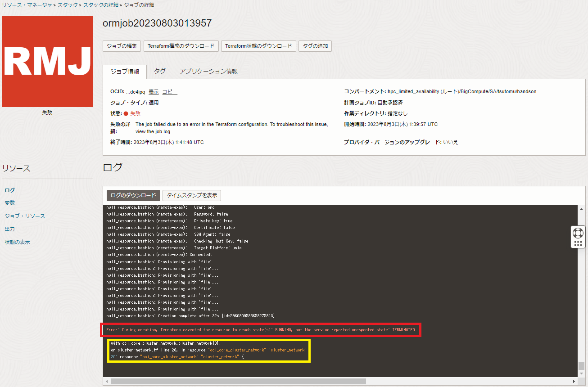Open ジョブ・リソース in the sidebar
The height and width of the screenshot is (387, 588).
tap(25, 216)
